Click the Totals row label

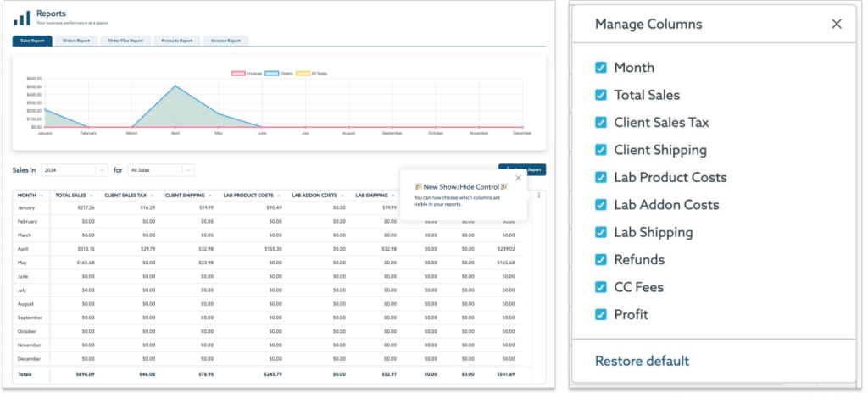tap(25, 374)
